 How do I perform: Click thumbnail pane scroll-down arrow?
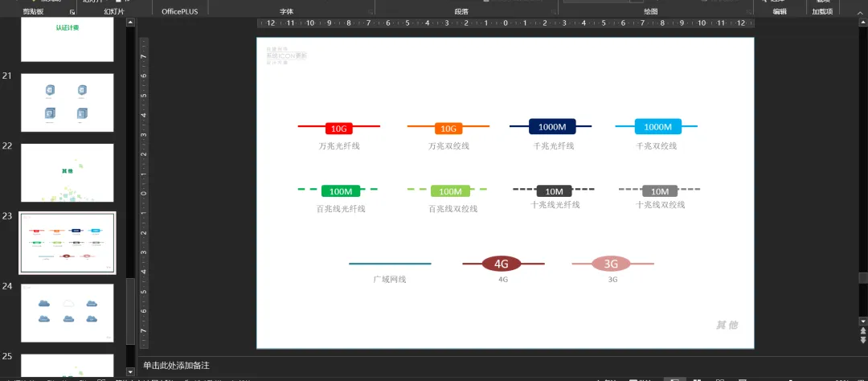tap(130, 371)
